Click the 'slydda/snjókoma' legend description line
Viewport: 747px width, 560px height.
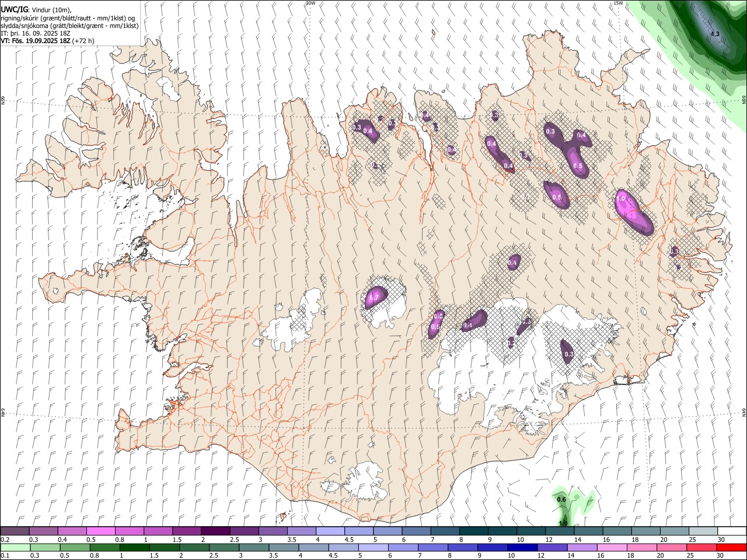click(x=69, y=26)
